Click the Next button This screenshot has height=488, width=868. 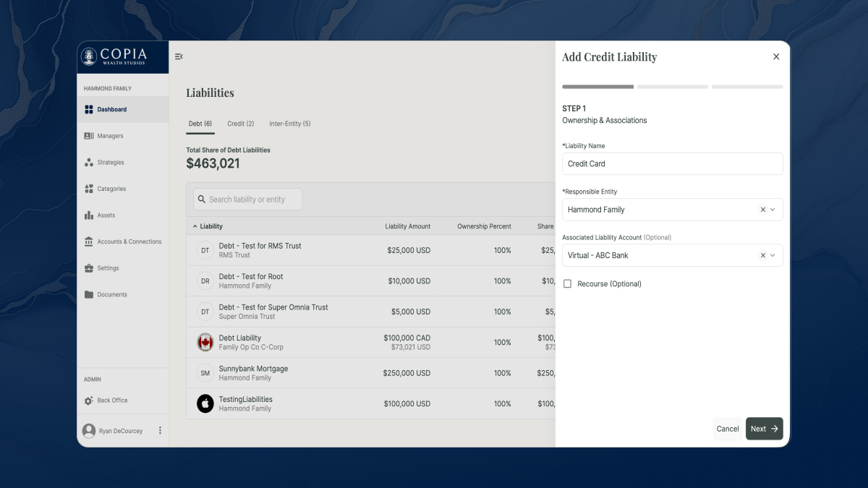[764, 429]
